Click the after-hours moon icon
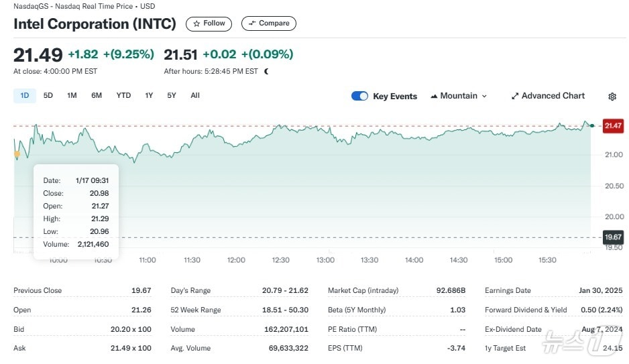The image size is (629, 364). pyautogui.click(x=266, y=71)
